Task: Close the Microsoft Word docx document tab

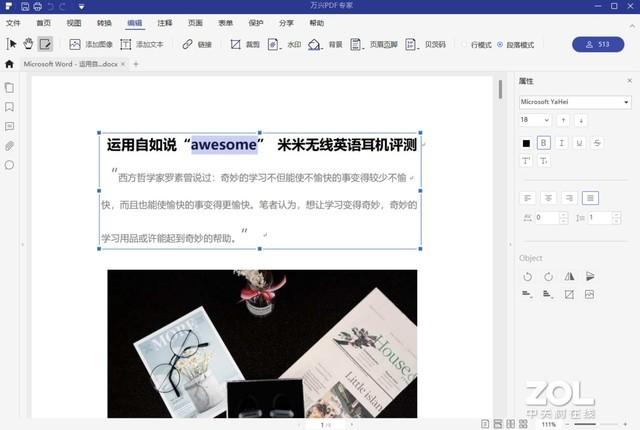Action: [123, 64]
